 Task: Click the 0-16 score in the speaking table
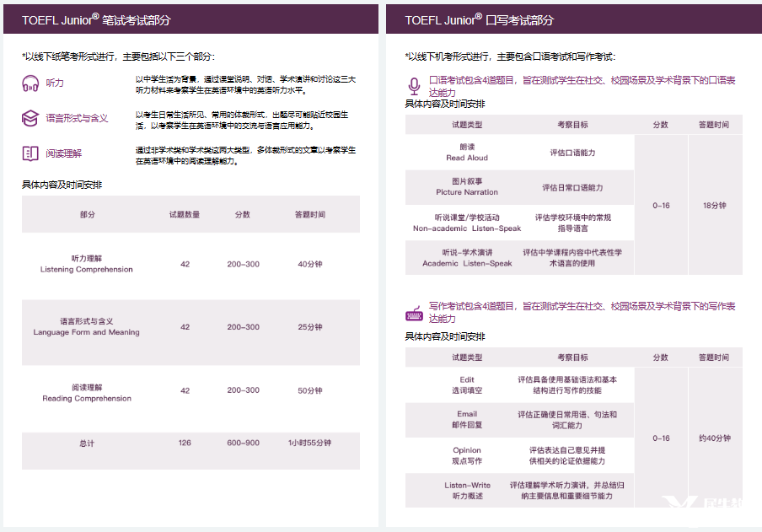pos(661,206)
